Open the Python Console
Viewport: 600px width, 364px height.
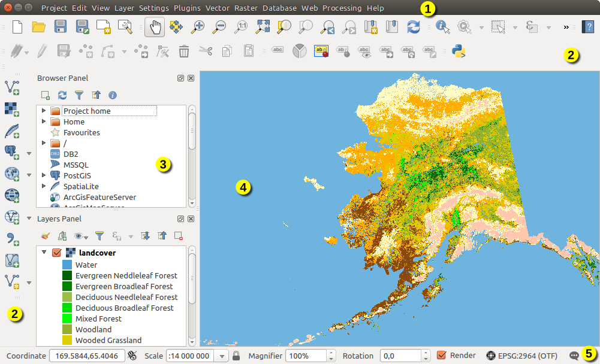458,51
